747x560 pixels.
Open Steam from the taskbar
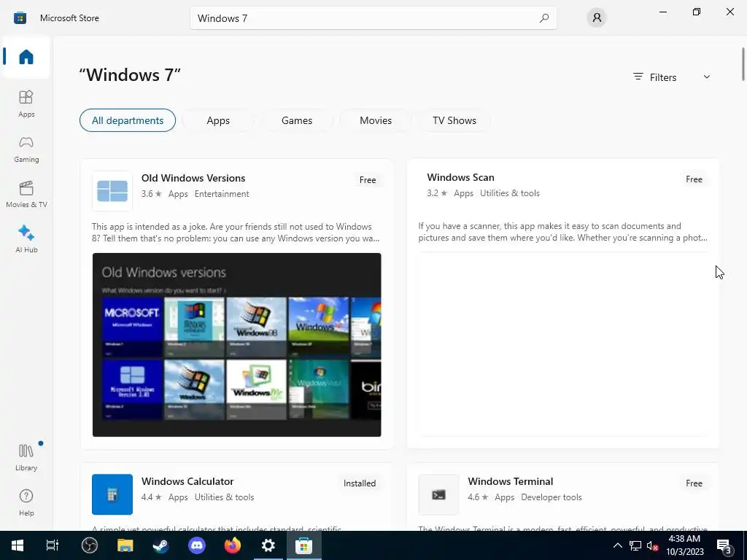point(160,545)
